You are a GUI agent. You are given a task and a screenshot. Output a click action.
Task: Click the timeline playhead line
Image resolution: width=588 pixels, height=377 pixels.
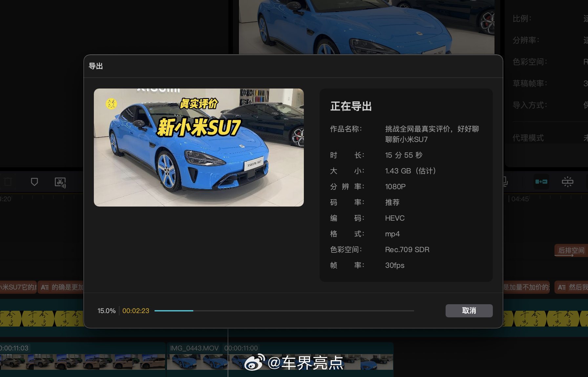(x=228, y=352)
